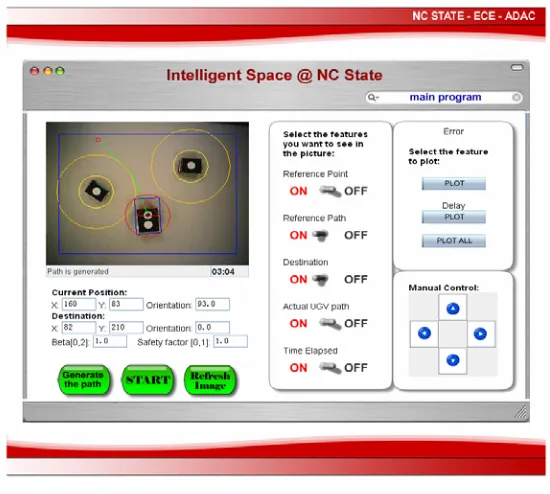550x494 pixels.
Task: Toggle the Actual UGV path switch
Action: [330, 324]
